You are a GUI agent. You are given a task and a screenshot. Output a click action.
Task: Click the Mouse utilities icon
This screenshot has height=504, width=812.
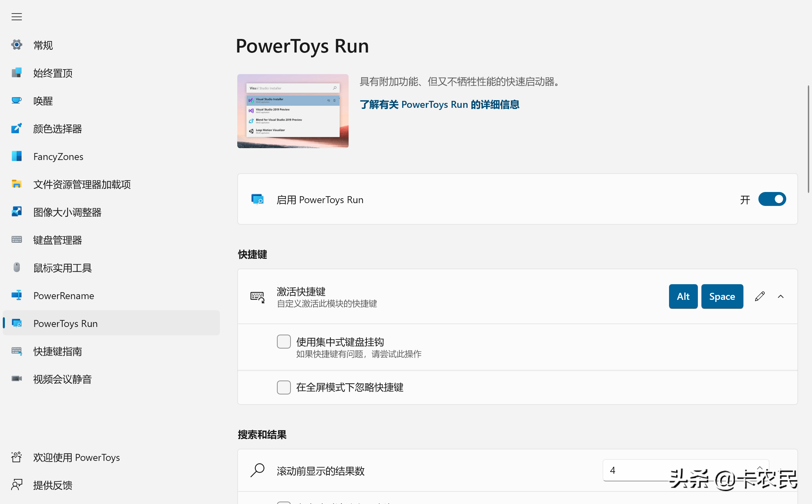pos(16,267)
